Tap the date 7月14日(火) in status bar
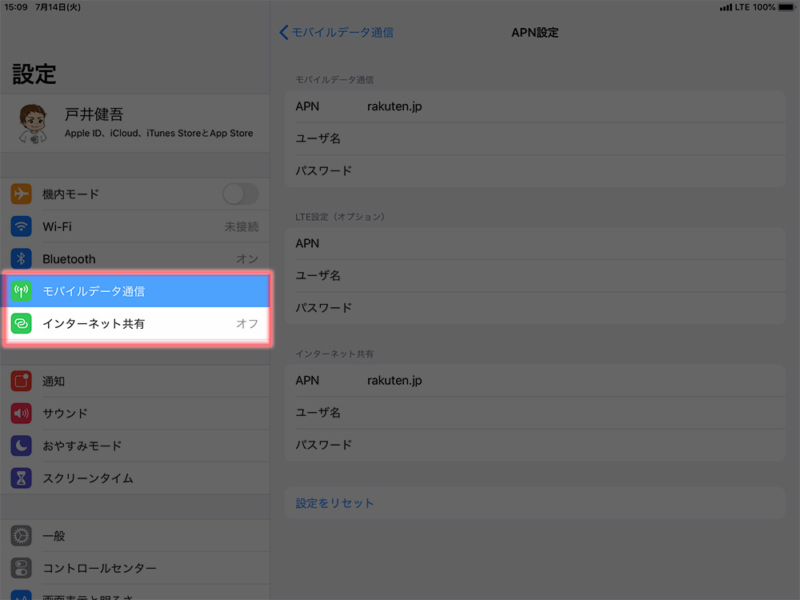 (58, 7)
